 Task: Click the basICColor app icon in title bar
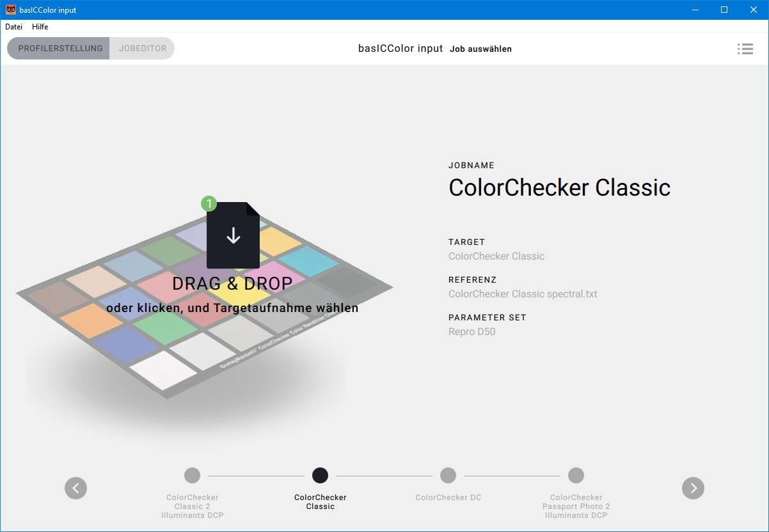click(11, 10)
